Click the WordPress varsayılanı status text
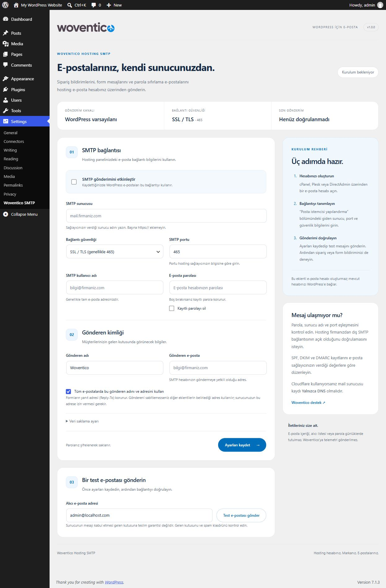Viewport: 386px width, 588px height. (x=91, y=119)
